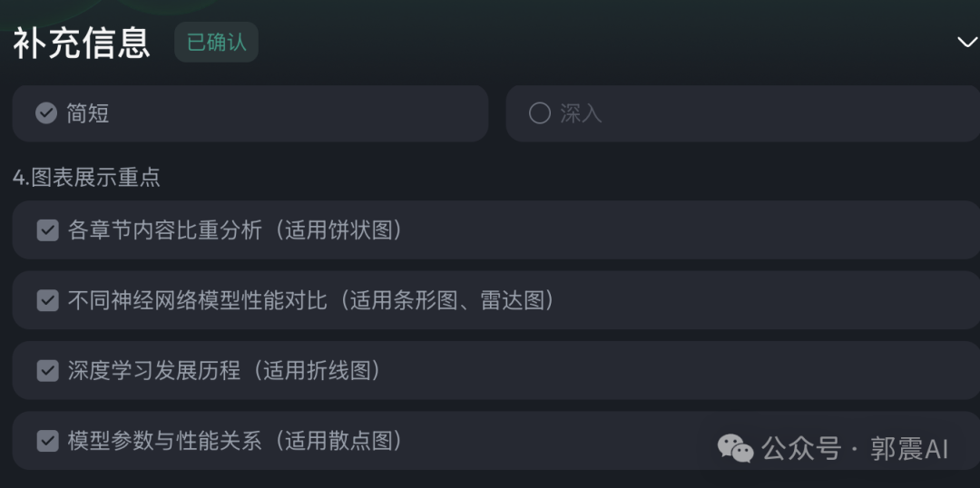Select the empty 深入 radio circle
This screenshot has height=488, width=980.
[540, 113]
